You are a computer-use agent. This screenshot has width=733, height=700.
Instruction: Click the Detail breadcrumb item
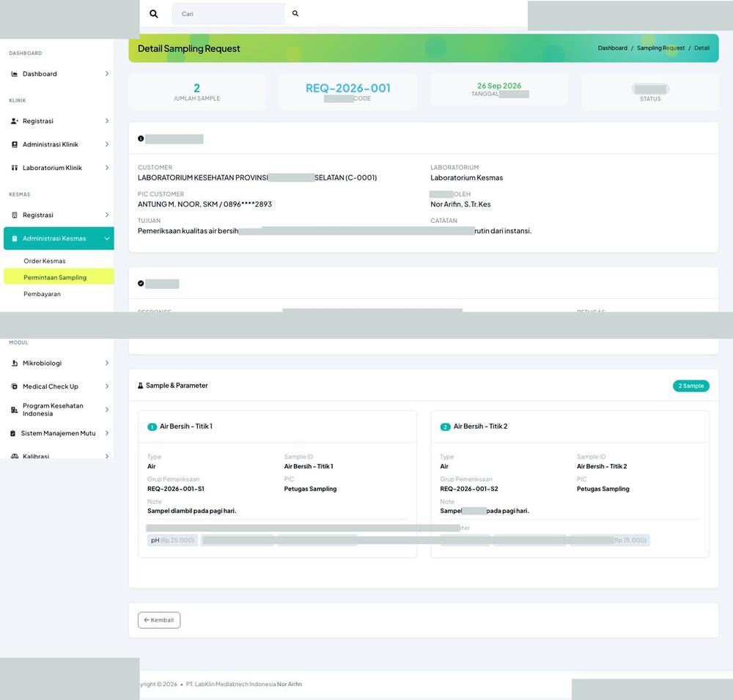[x=701, y=48]
